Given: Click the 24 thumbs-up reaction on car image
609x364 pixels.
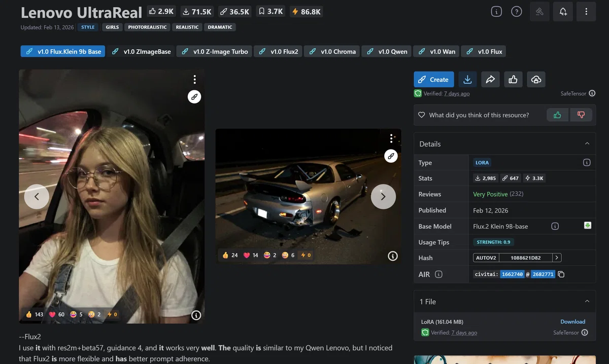Looking at the screenshot, I should pyautogui.click(x=229, y=255).
